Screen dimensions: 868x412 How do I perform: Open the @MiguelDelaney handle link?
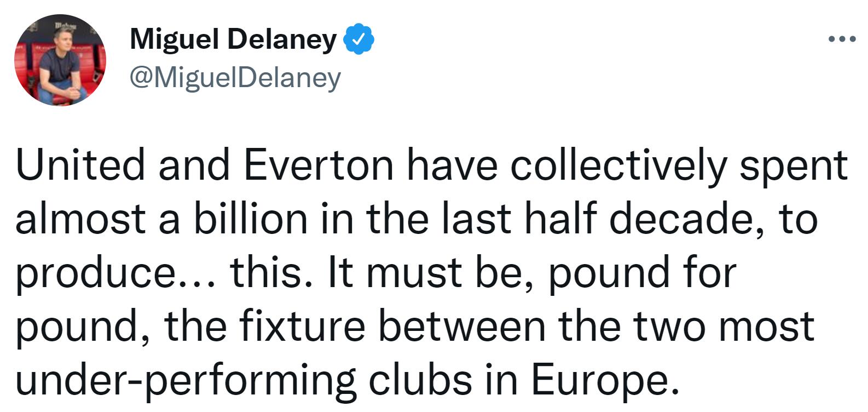click(x=235, y=78)
